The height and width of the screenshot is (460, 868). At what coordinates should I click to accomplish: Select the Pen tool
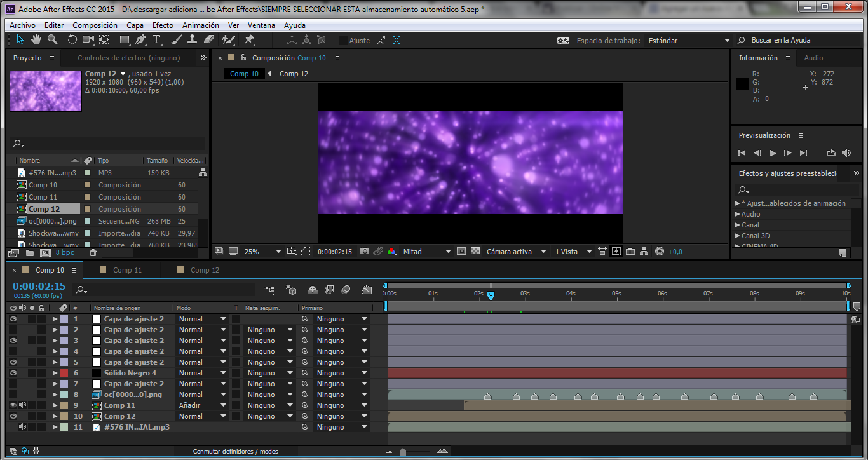coord(141,40)
